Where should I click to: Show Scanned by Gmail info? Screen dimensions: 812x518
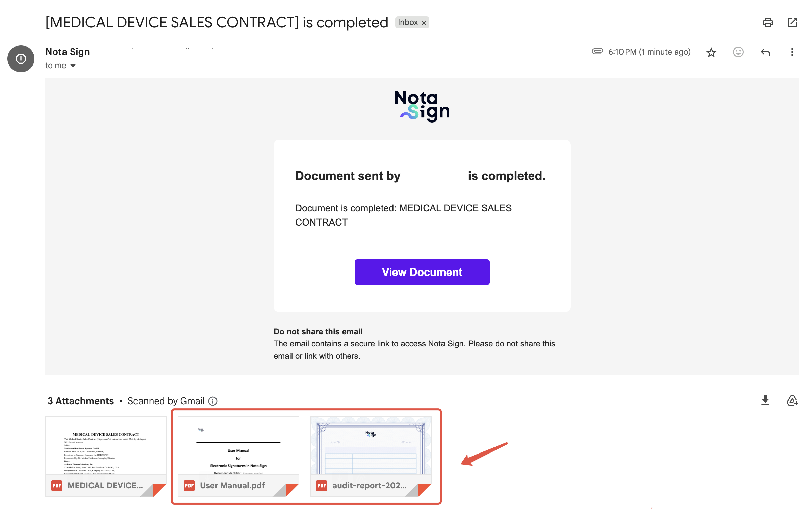click(213, 401)
